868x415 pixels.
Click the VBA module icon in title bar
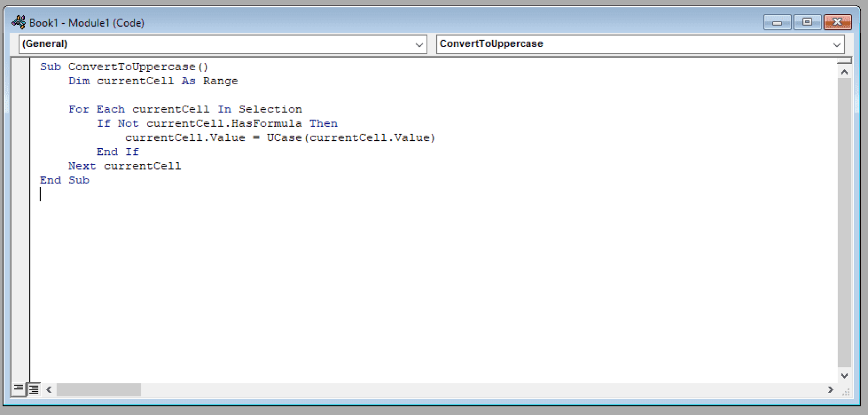[x=19, y=23]
